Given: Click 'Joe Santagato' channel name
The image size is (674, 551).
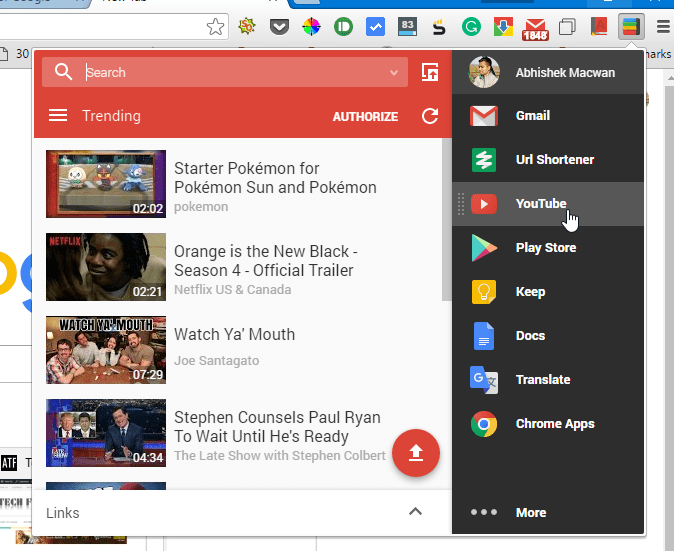Looking at the screenshot, I should (x=216, y=361).
